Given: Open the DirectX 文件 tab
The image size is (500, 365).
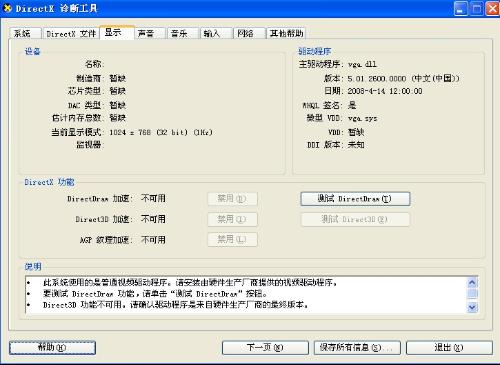Looking at the screenshot, I should 71,33.
